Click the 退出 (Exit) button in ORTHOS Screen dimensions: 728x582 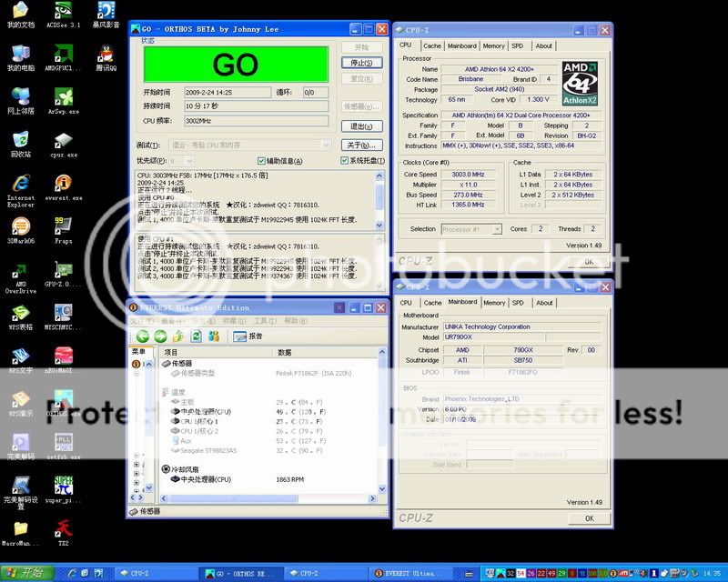[361, 126]
